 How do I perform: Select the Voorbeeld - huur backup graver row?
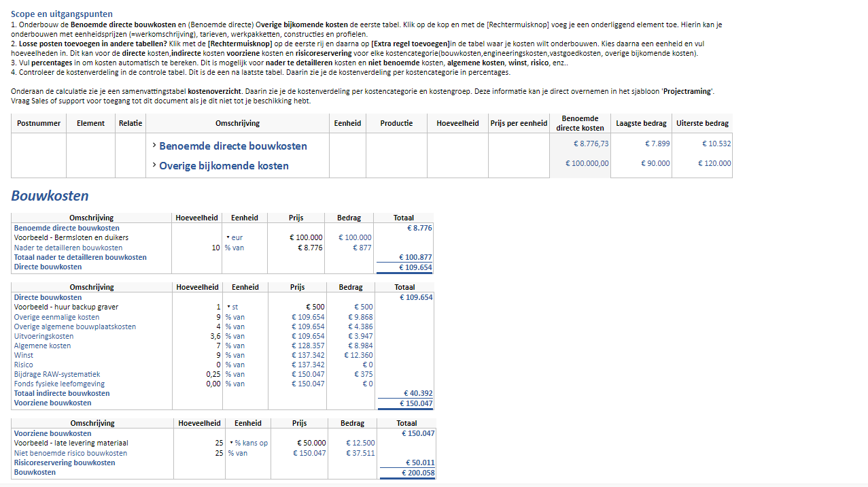click(x=222, y=307)
